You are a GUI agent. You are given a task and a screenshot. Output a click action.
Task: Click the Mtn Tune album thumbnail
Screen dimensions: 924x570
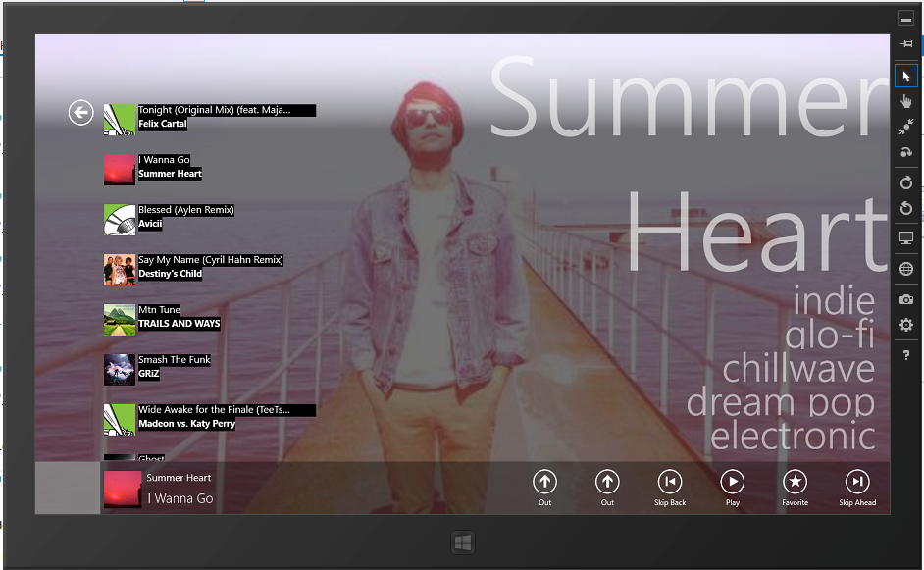tap(120, 320)
